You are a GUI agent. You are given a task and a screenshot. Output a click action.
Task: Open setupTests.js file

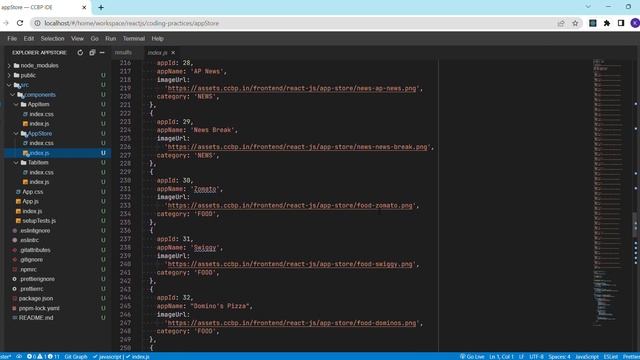(39, 221)
